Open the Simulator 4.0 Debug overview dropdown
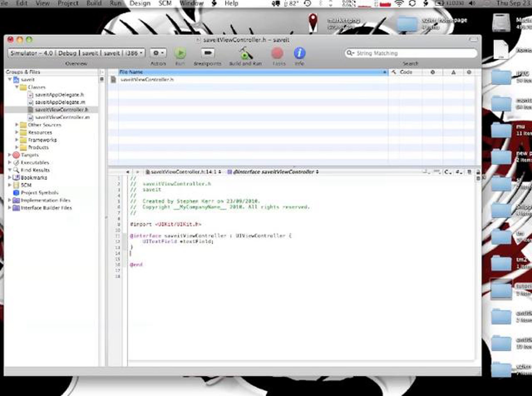Screen dimensions: 532x396 [x=76, y=53]
